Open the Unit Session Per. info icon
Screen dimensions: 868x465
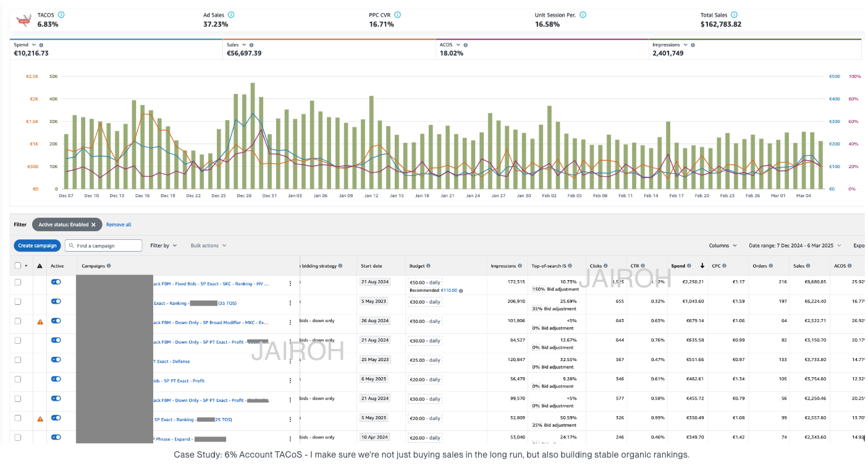583,14
